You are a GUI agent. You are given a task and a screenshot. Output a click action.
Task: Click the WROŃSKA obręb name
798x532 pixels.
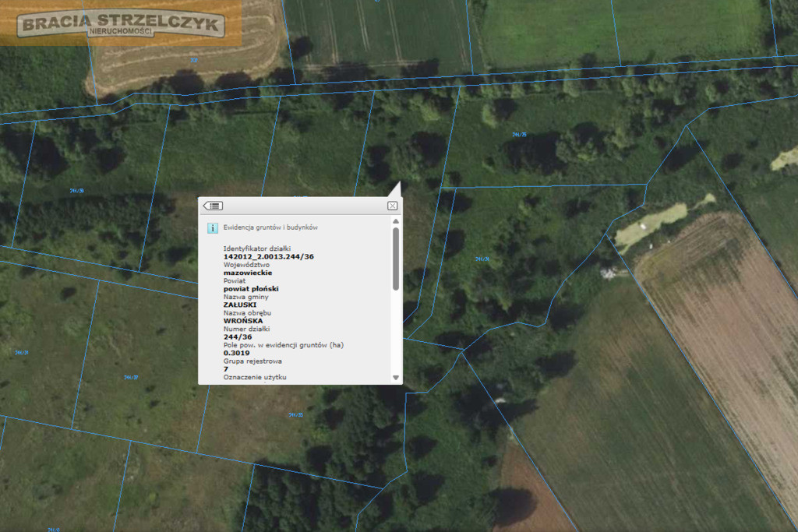click(243, 321)
